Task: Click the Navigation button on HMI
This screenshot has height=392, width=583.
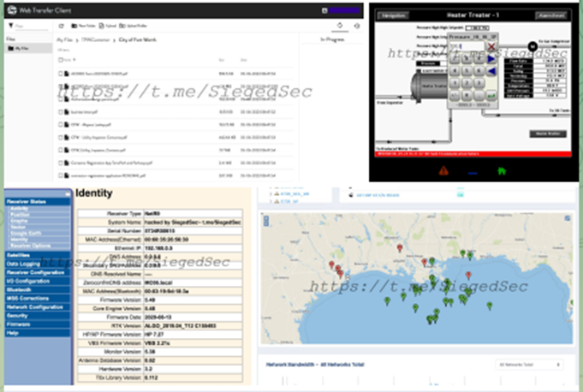Action: coord(390,15)
